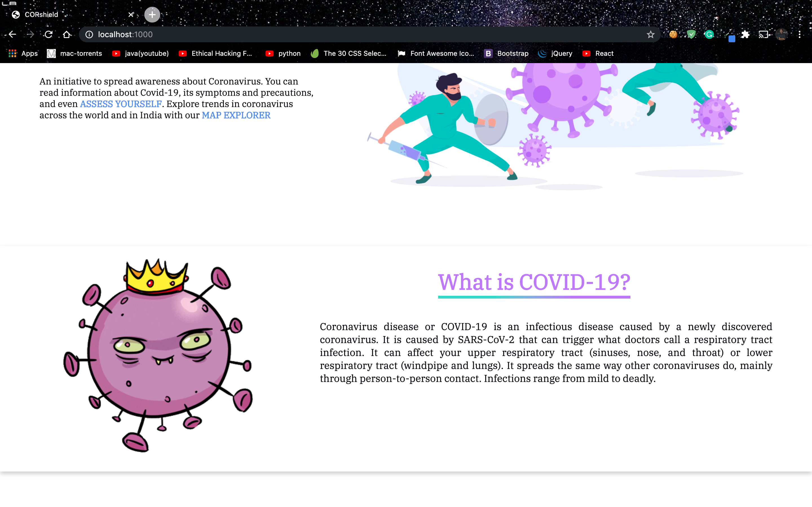812x507 pixels.
Task: Open the Extensions puzzle piece menu
Action: click(745, 35)
